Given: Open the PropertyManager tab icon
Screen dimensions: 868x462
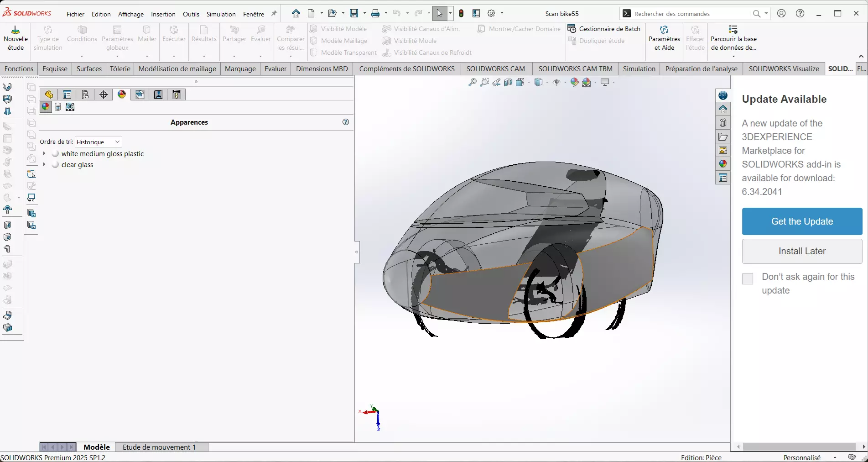Looking at the screenshot, I should (x=67, y=94).
